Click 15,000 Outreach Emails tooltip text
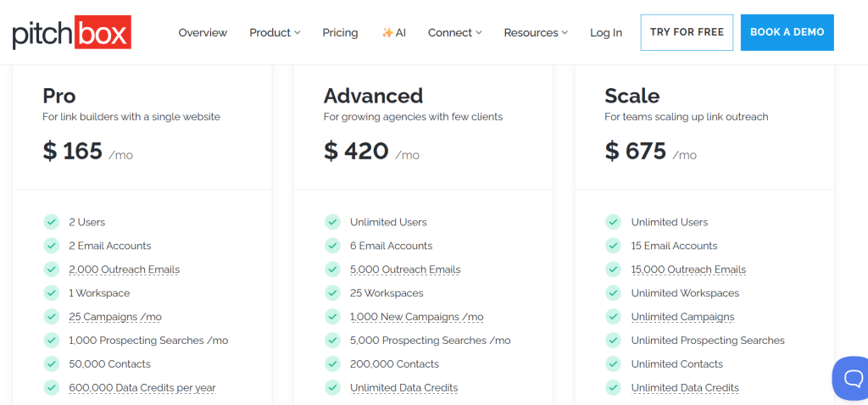This screenshot has height=405, width=868. [688, 269]
